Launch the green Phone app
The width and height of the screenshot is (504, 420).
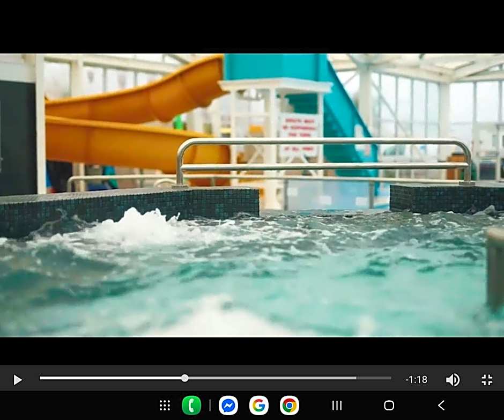click(x=191, y=406)
